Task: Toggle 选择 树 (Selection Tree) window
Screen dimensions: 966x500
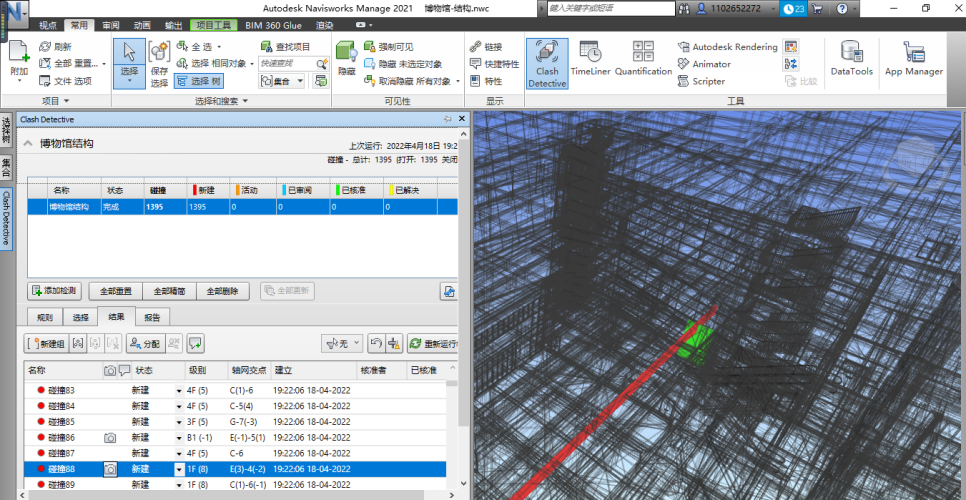Action: (198, 81)
